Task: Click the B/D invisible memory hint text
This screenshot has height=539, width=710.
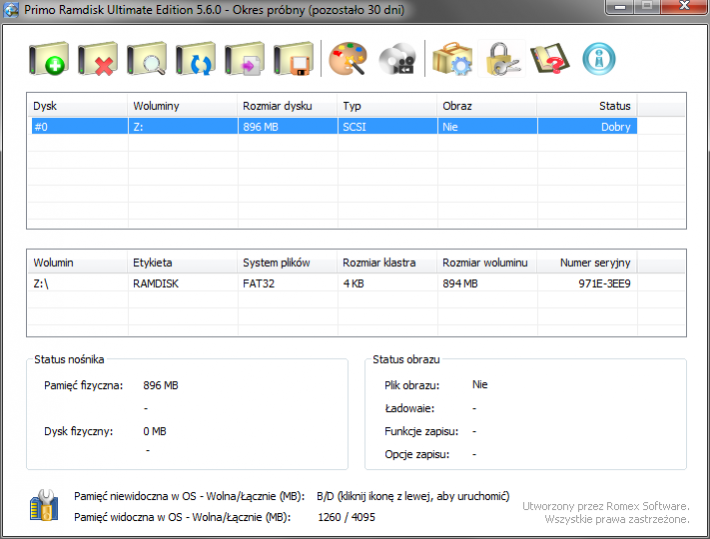Action: 413,496
